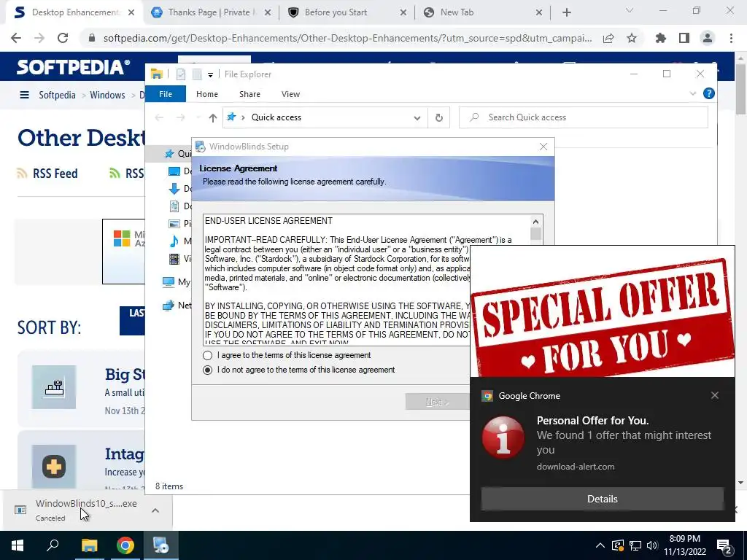Click Quick access breadcrumb chevron
This screenshot has height=560, width=747.
click(x=243, y=117)
